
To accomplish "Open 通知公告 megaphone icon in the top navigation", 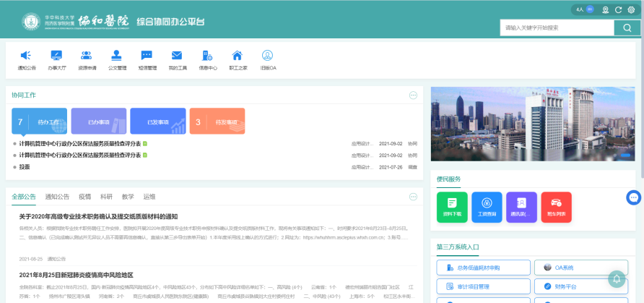I will coord(26,56).
